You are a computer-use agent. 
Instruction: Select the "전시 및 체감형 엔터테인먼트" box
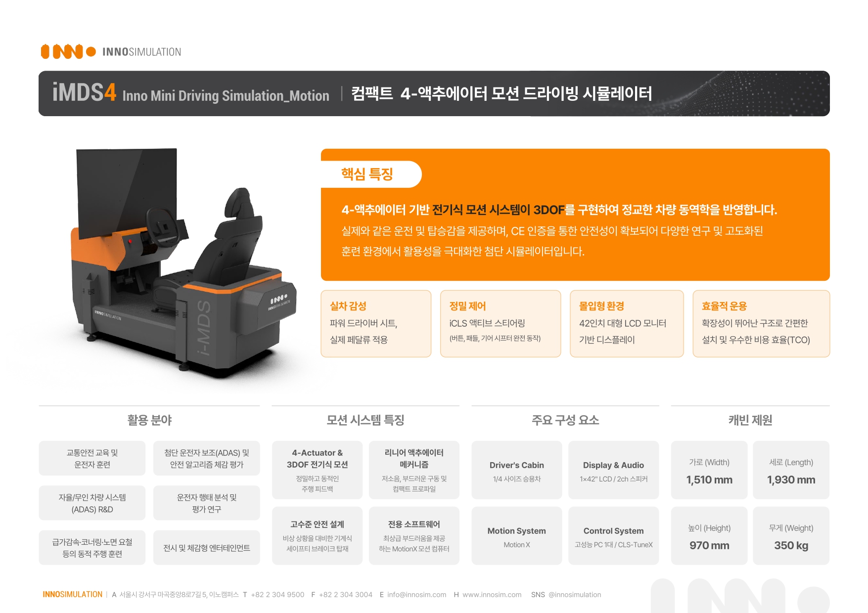point(207,548)
